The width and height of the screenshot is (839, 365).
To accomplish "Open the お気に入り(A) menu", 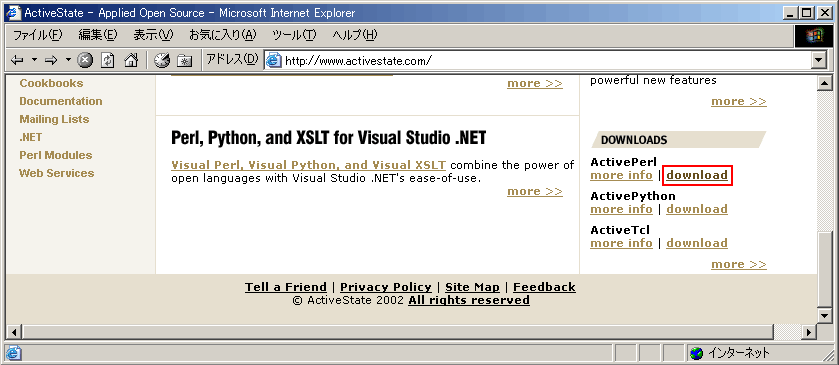I will tap(223, 35).
